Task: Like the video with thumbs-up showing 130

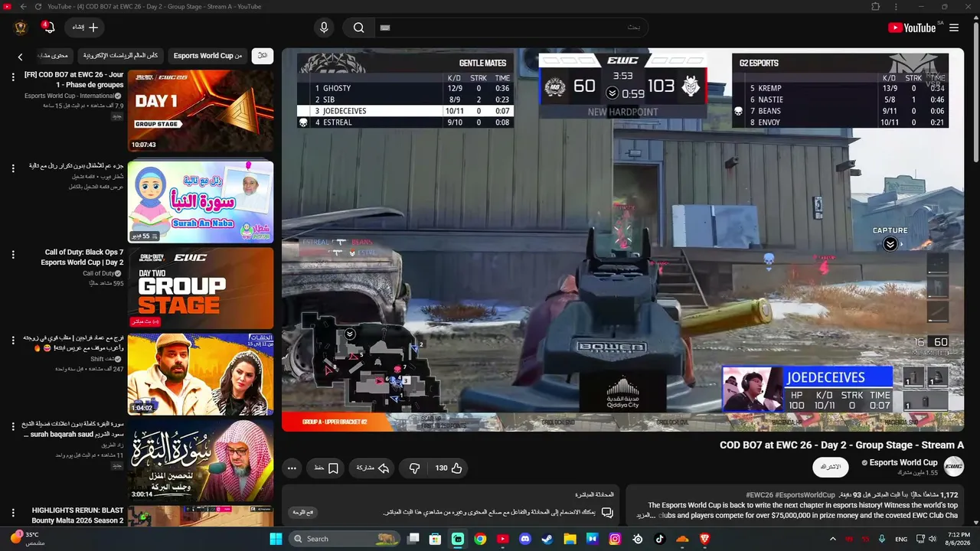Action: coord(449,468)
